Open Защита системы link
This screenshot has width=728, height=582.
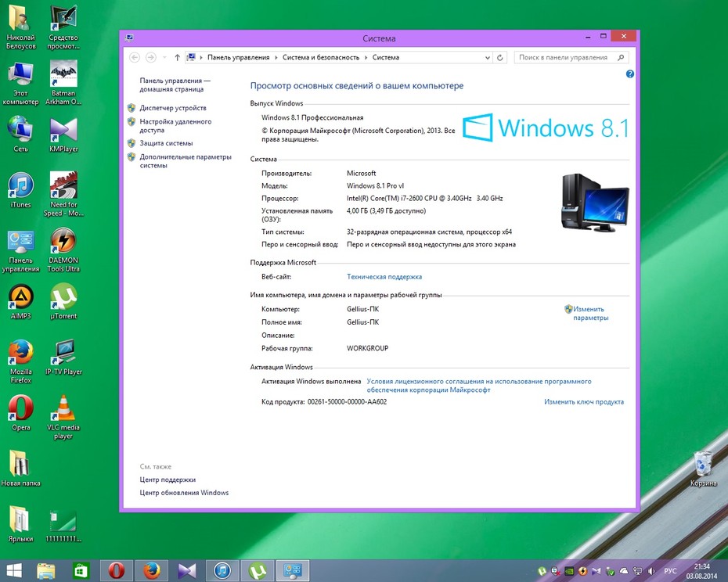[x=166, y=143]
